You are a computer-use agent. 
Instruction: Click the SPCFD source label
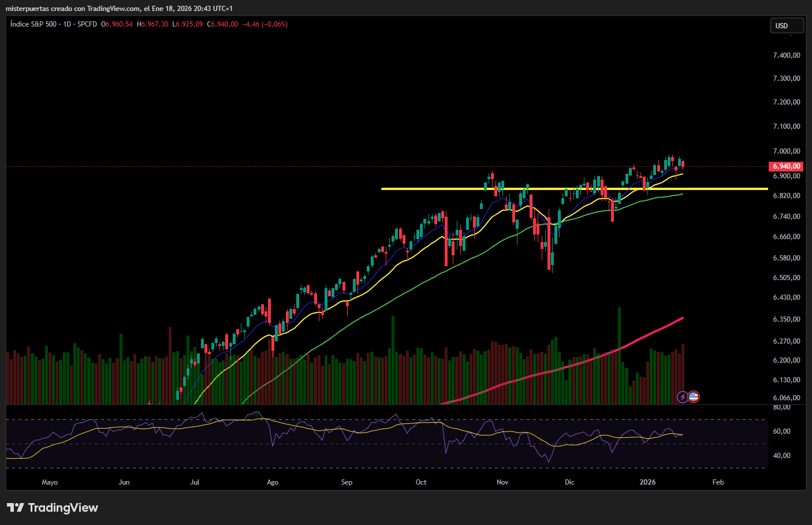(87, 24)
